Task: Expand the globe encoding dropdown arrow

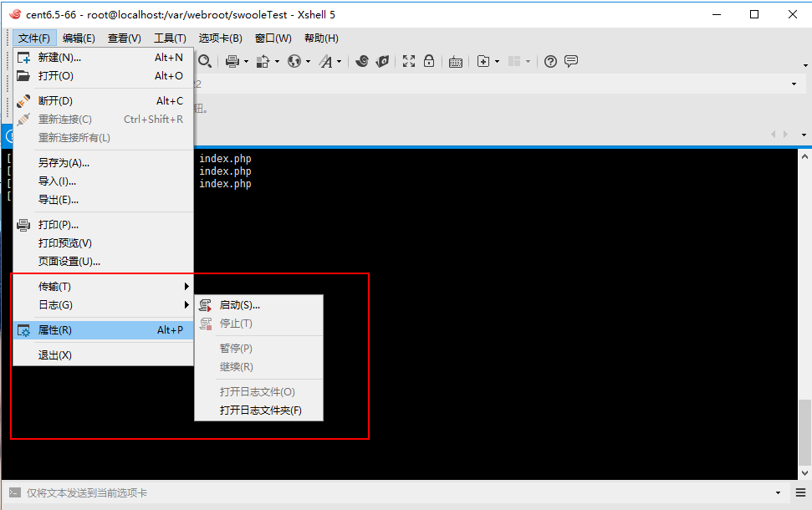Action: (308, 62)
